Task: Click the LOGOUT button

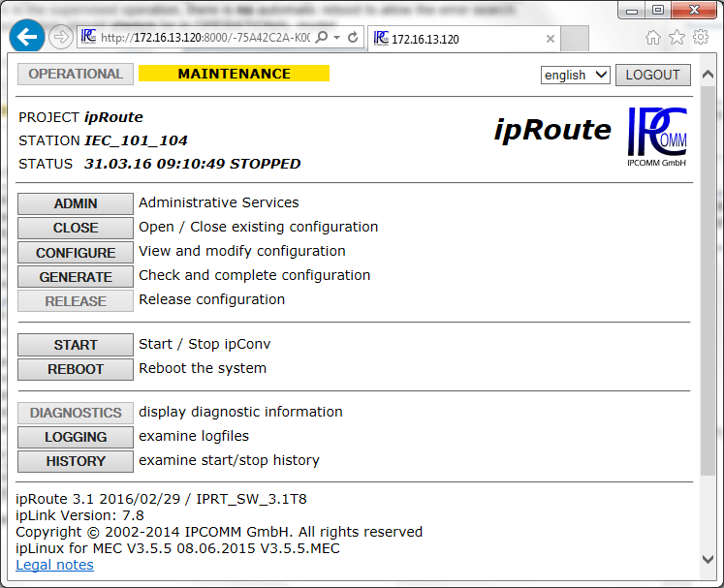Action: 653,75
